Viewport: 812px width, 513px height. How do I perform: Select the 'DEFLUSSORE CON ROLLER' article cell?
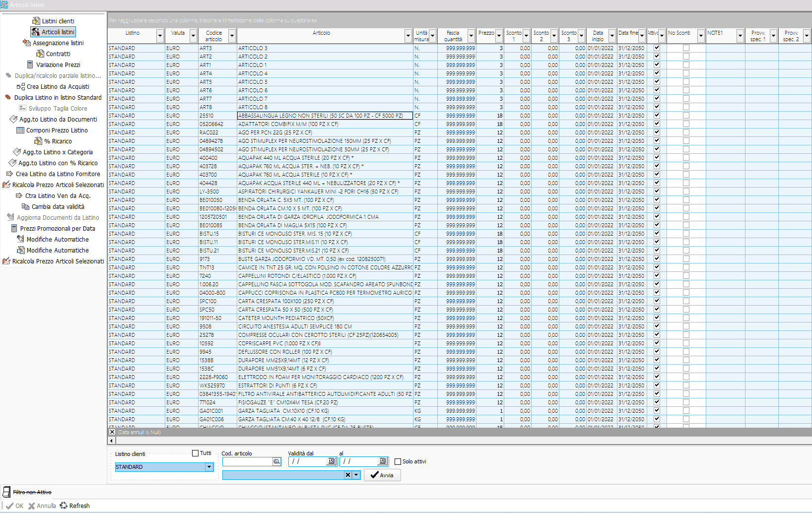(x=325, y=352)
